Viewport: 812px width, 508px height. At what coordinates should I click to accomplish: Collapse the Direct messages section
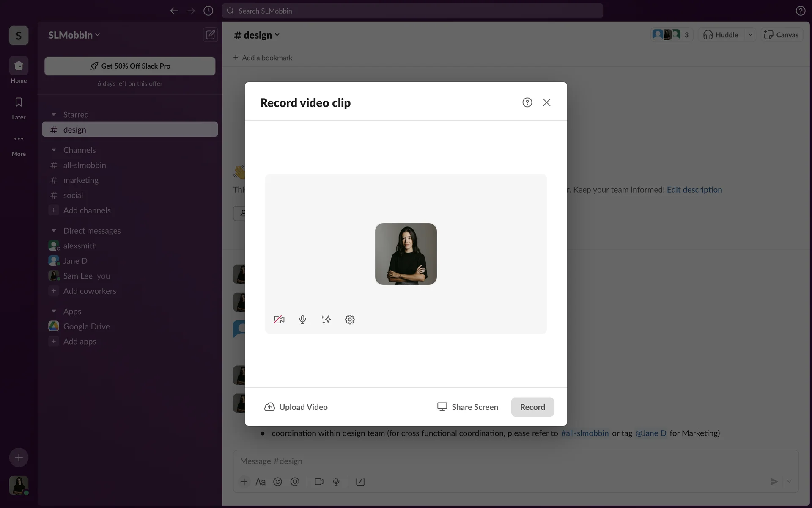[54, 231]
